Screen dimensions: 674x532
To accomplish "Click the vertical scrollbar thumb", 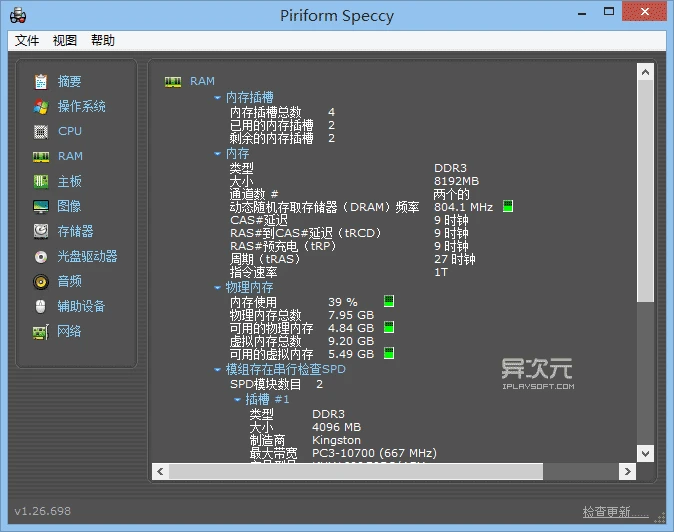I will tap(645, 191).
